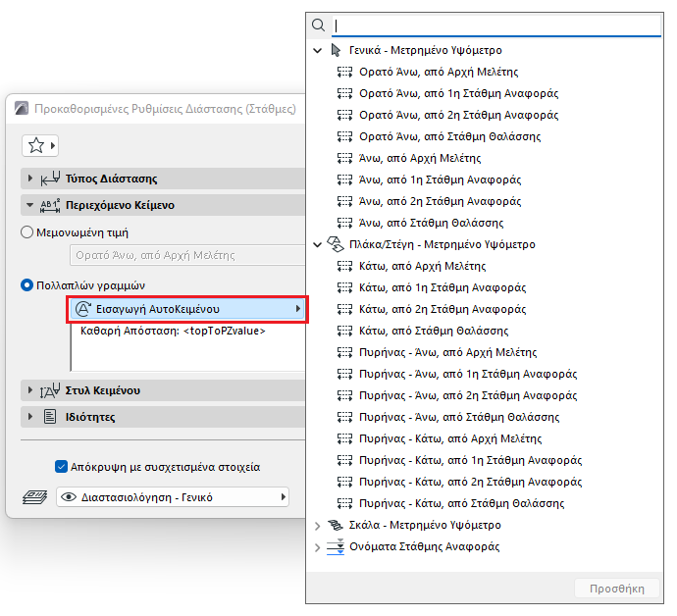Click the slab/roof icon next to Πλάκα/Στέγη
This screenshot has height=616, width=677.
point(336,244)
